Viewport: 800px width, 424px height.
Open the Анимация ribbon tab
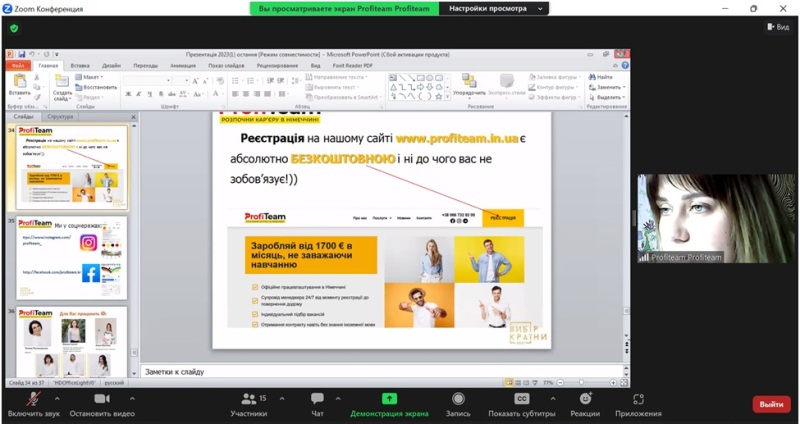[x=183, y=65]
